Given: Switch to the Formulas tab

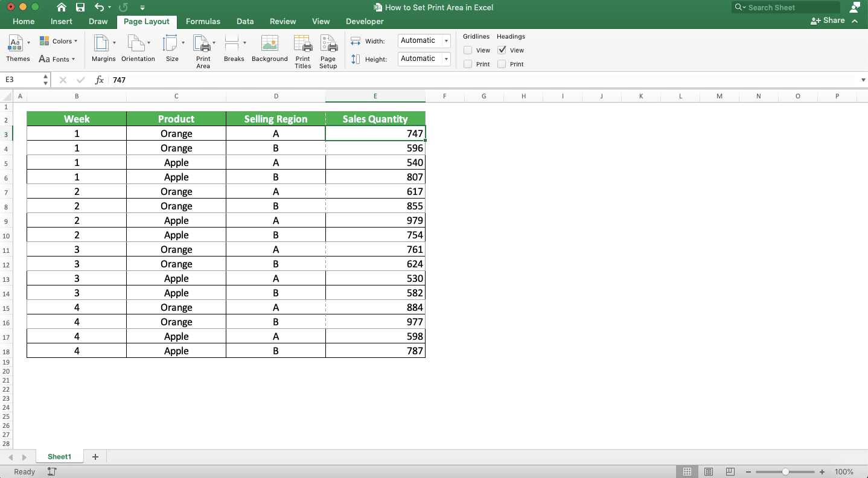Looking at the screenshot, I should pos(203,21).
